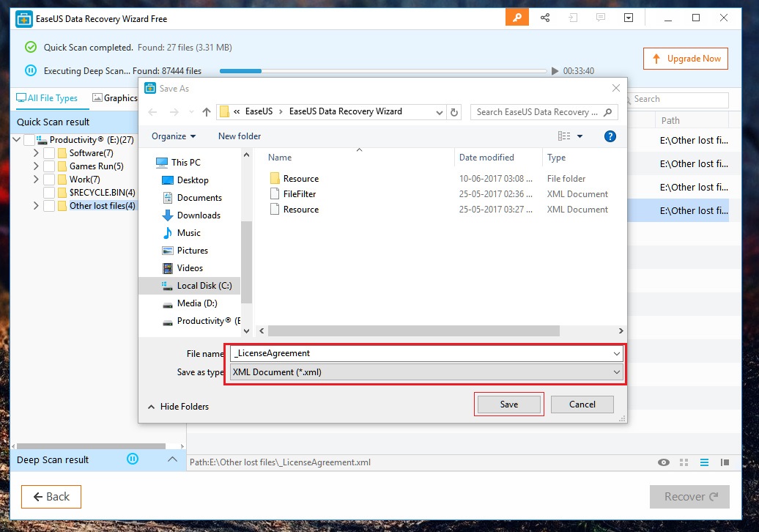
Task: Open the Organize menu
Action: pos(174,136)
